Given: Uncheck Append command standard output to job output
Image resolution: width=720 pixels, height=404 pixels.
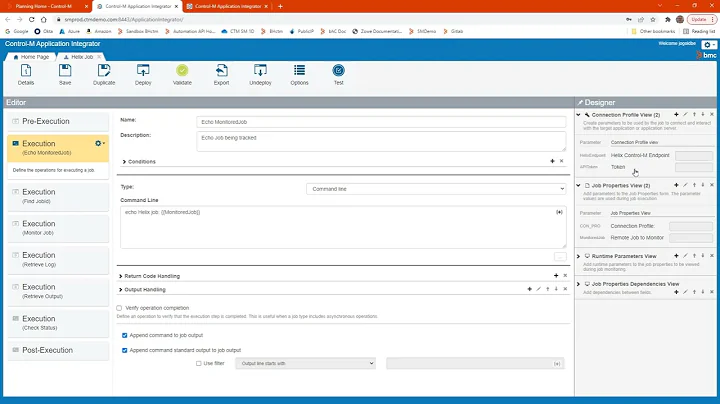Looking at the screenshot, I should tap(124, 350).
